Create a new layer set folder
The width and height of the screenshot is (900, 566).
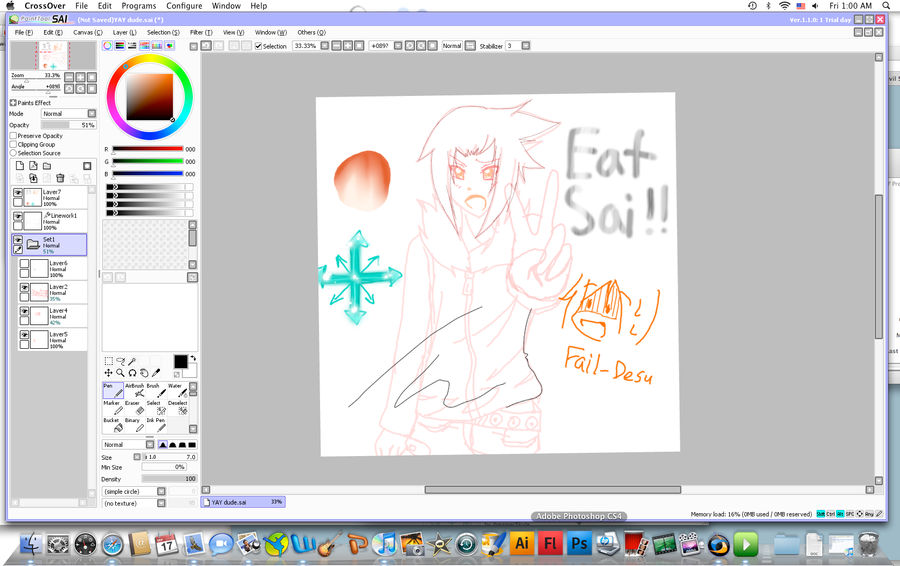click(x=47, y=166)
